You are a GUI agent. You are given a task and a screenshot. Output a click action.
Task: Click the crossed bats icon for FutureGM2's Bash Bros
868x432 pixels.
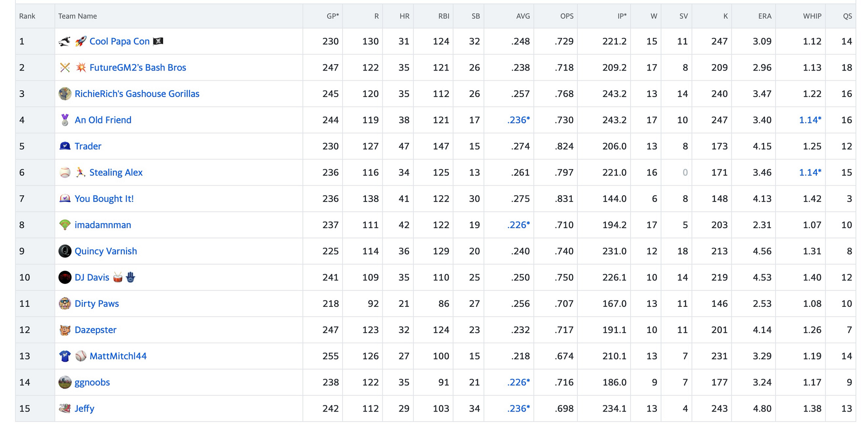[65, 68]
